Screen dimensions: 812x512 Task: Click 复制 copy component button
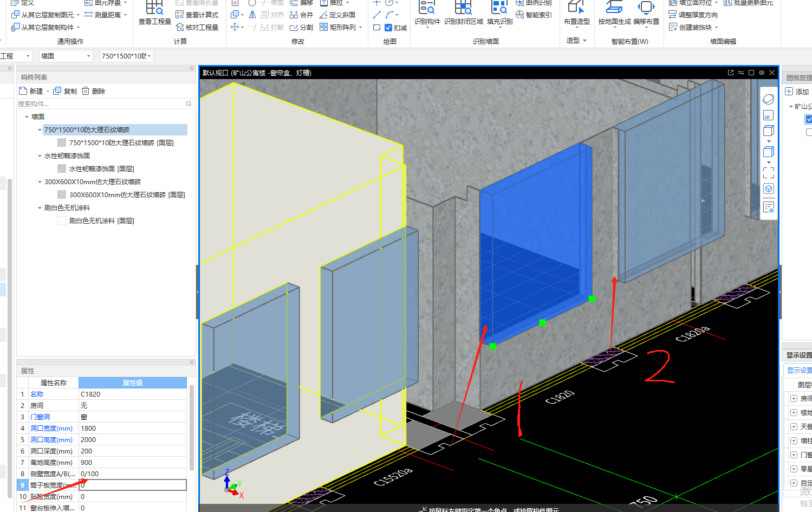pyautogui.click(x=65, y=91)
